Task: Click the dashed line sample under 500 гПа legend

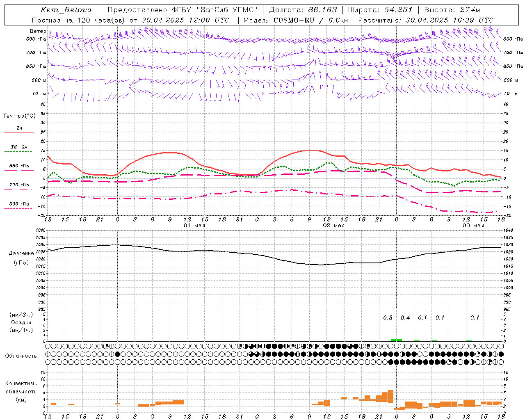Action: (18, 208)
